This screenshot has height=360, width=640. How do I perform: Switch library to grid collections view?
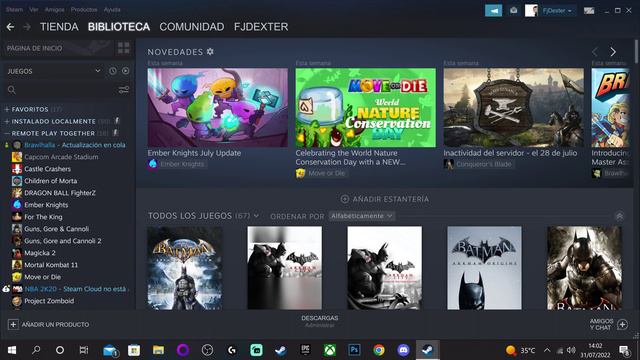(x=124, y=48)
